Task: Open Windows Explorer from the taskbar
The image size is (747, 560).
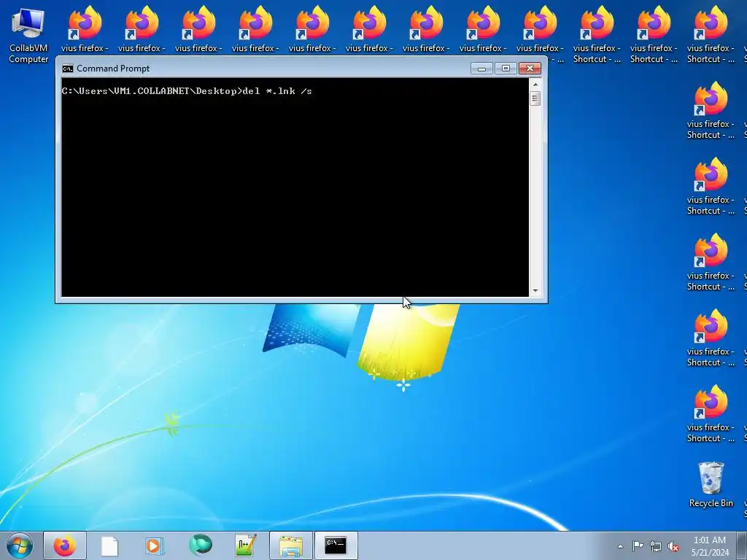Action: pyautogui.click(x=291, y=545)
